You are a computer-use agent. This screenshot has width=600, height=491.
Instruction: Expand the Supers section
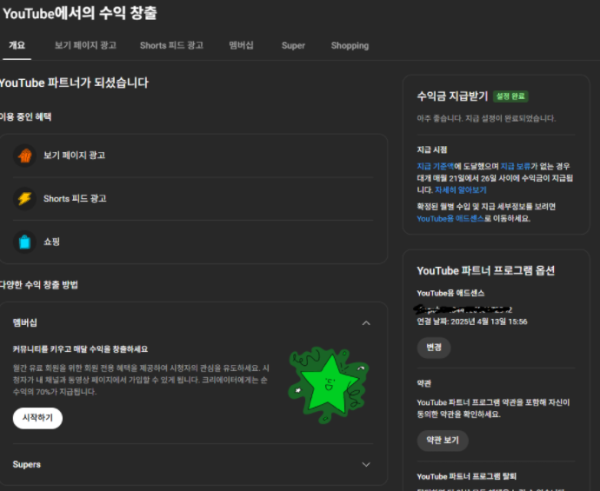pyautogui.click(x=366, y=464)
